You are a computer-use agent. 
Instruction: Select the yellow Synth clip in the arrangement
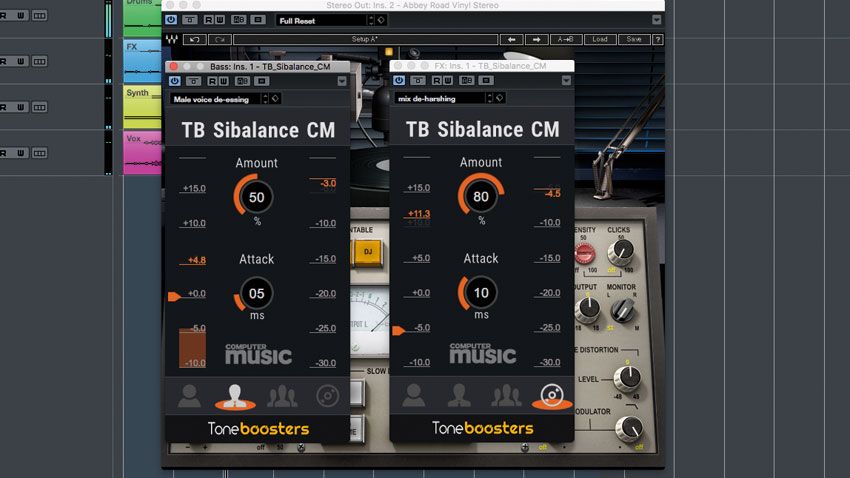(x=143, y=106)
